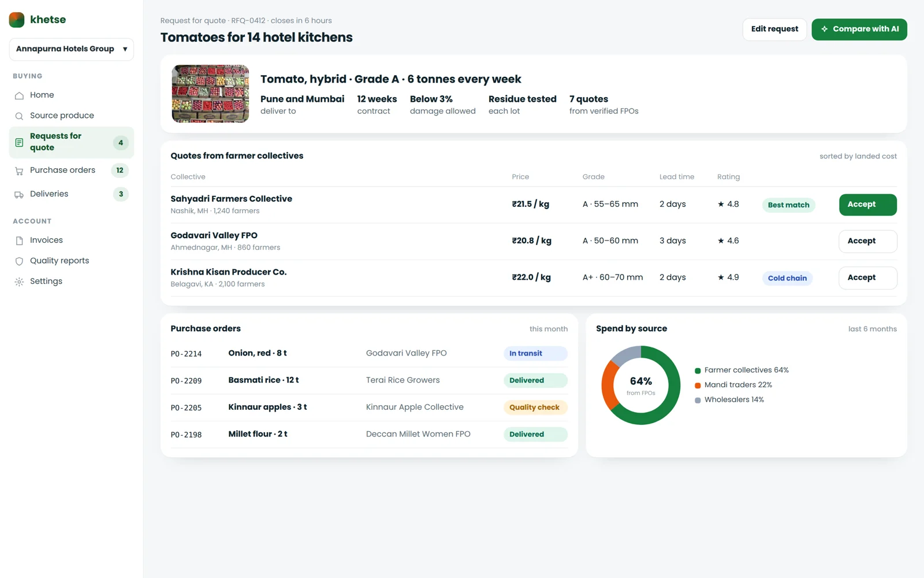Viewport: 924px width, 578px height.
Task: Accept the Krishna Kisan Producer Co. quote
Action: pyautogui.click(x=868, y=278)
